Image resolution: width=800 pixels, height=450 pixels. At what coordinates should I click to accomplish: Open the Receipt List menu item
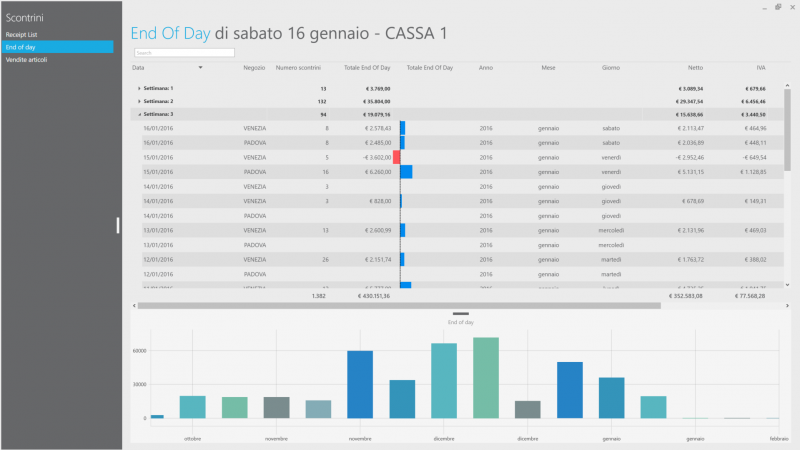tap(21, 35)
